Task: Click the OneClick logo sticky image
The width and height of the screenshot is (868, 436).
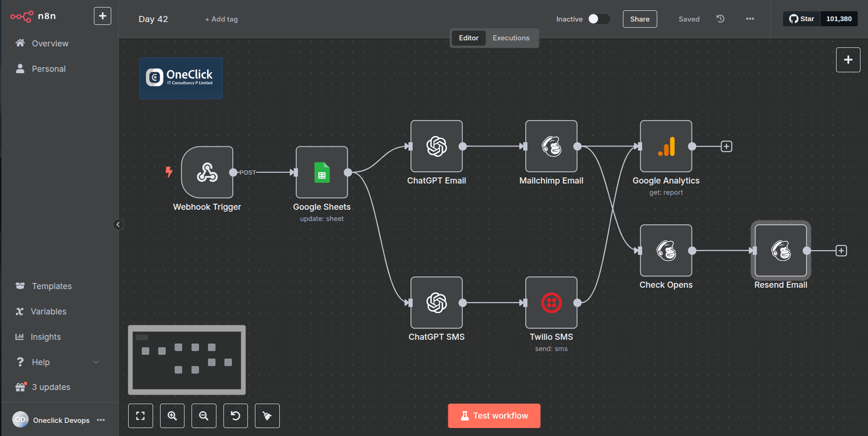Action: pos(181,78)
